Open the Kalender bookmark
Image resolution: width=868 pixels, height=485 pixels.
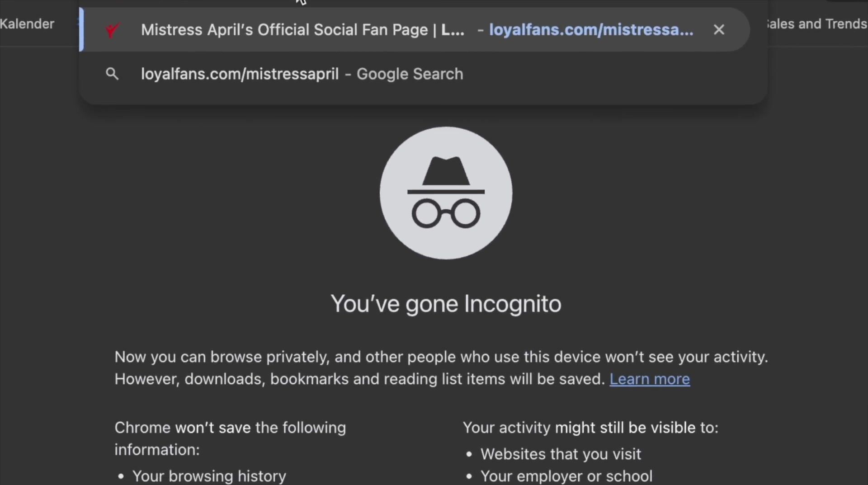click(x=27, y=24)
